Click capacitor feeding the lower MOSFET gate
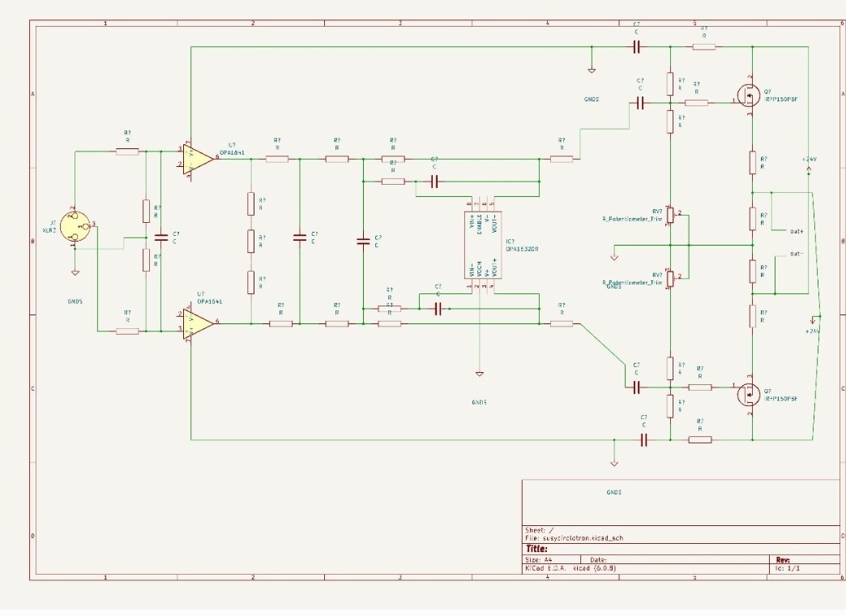The image size is (846, 616). [x=636, y=387]
